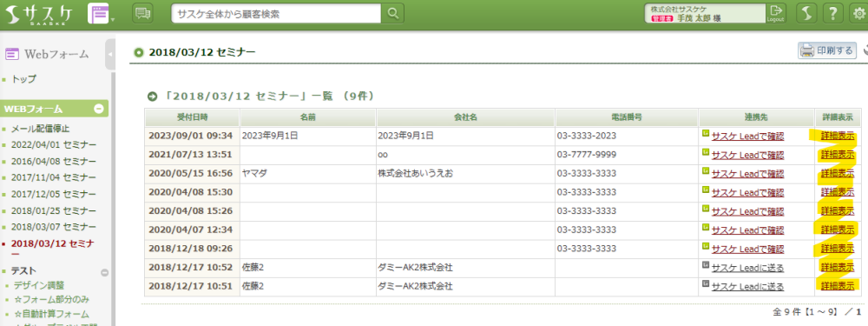Select 2022/04/01 セミナー in the sidebar
868x326 pixels.
click(x=54, y=145)
